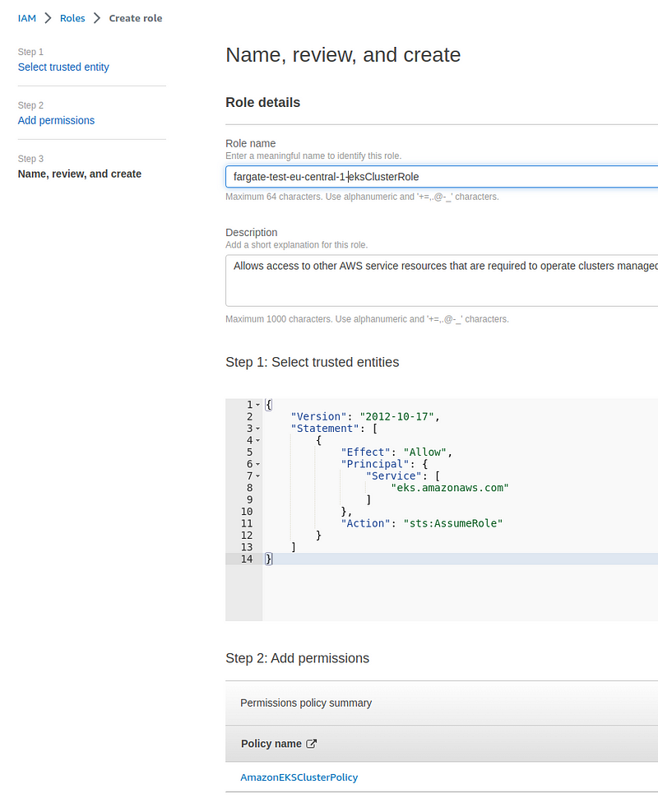
Task: Select the Name, review, and create step
Action: (x=80, y=174)
